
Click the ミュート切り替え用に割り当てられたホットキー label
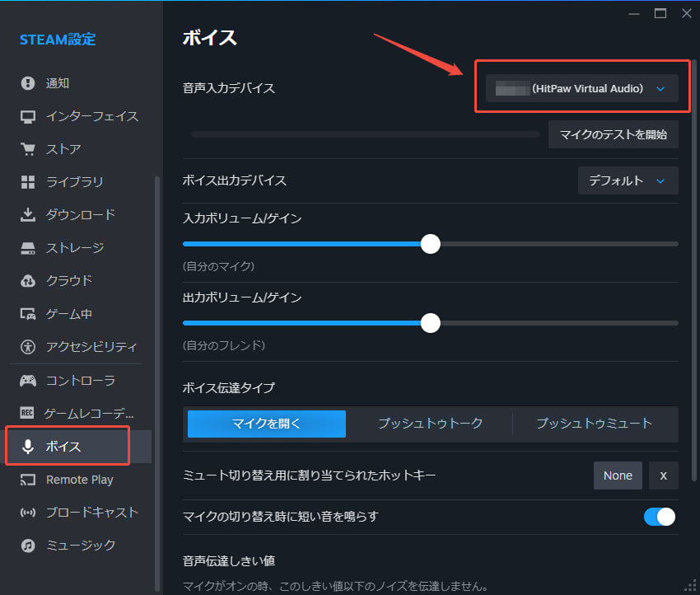309,476
